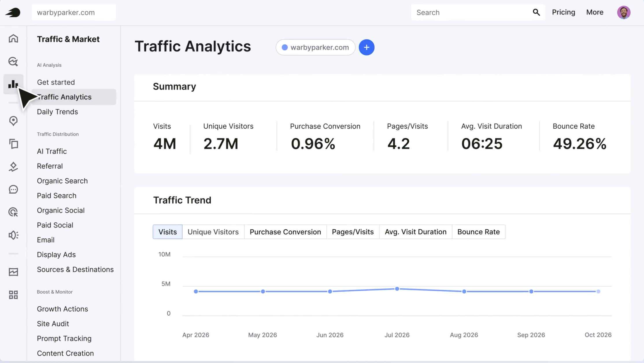Image resolution: width=644 pixels, height=363 pixels.
Task: Open the App Center grid icon
Action: click(x=13, y=295)
